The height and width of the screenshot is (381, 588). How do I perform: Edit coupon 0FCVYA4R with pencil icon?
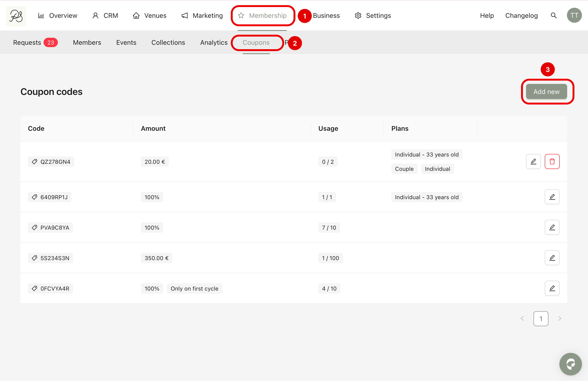552,288
